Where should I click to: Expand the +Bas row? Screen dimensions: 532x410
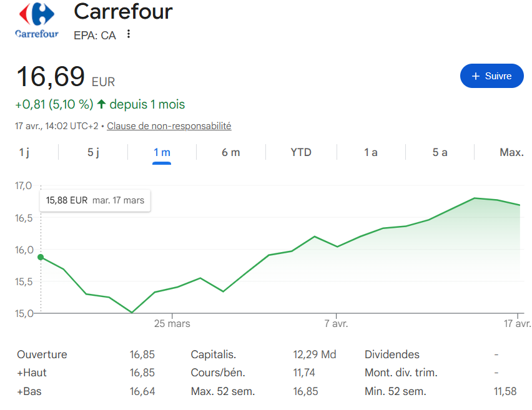(30, 392)
